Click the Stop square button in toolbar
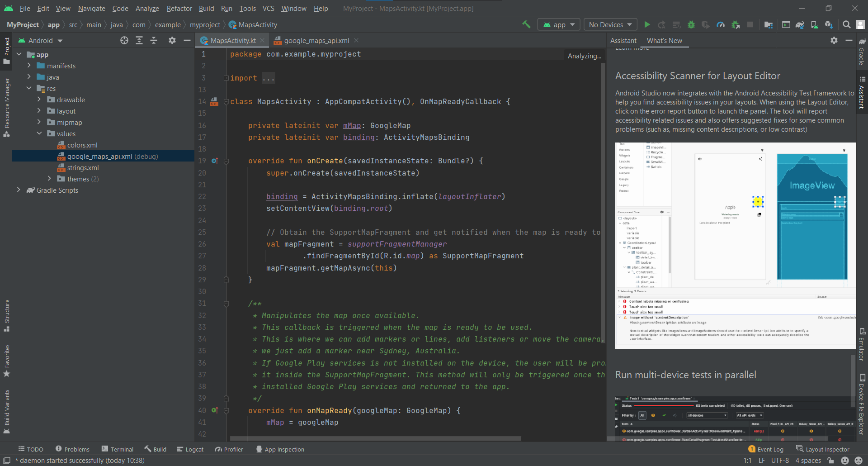The width and height of the screenshot is (868, 466). (x=750, y=24)
